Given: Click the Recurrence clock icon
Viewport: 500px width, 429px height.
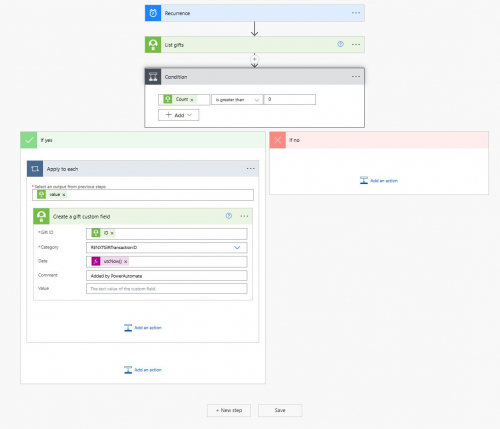Looking at the screenshot, I should point(153,13).
